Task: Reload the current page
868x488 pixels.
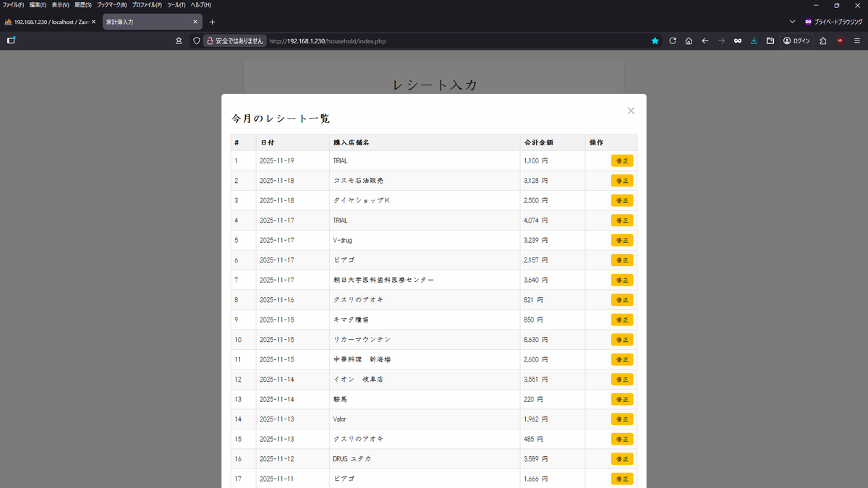Action: point(673,41)
